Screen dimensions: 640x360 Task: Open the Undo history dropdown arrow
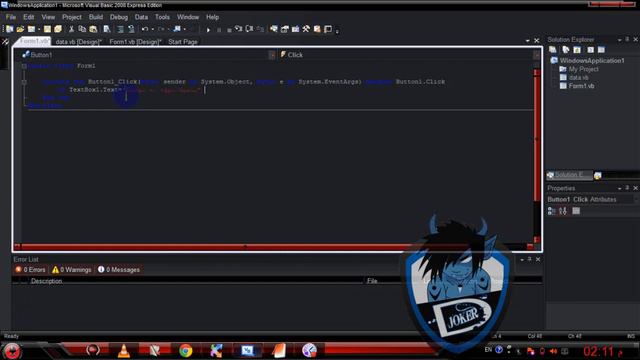(153, 29)
